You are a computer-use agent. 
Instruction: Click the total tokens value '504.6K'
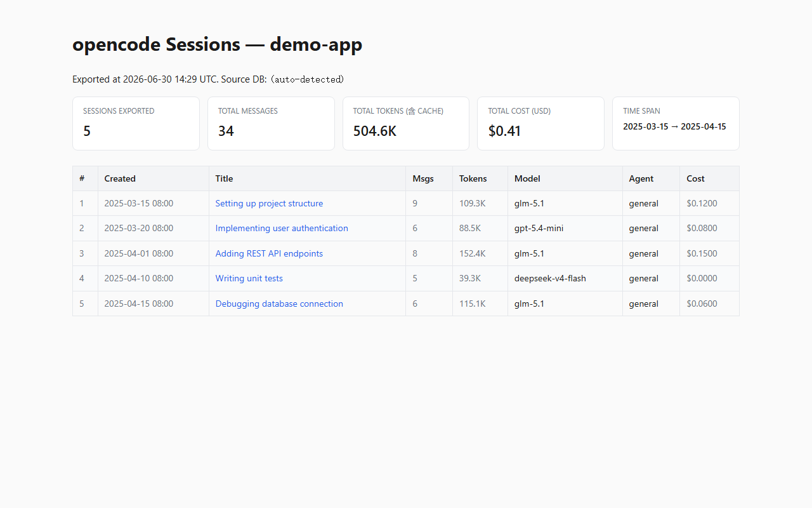click(375, 131)
